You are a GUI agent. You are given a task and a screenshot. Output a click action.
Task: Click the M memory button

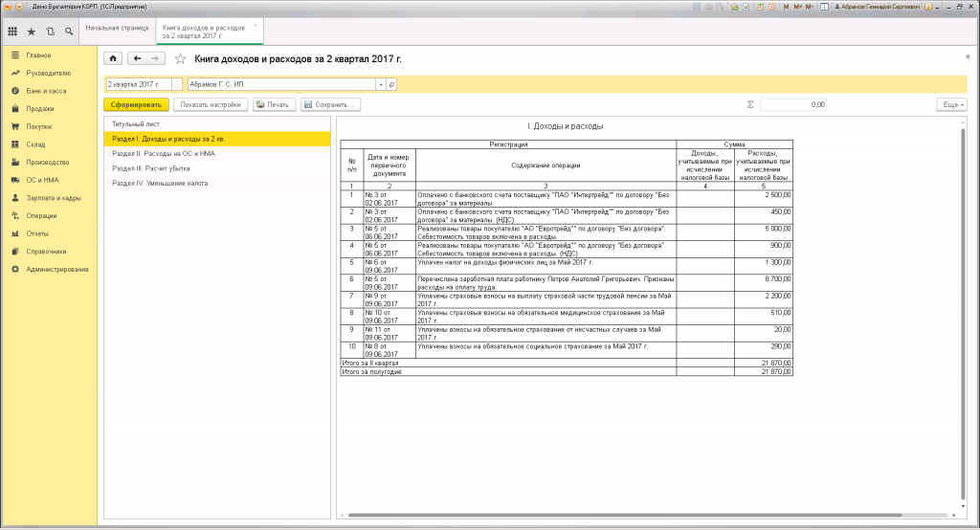coord(786,7)
